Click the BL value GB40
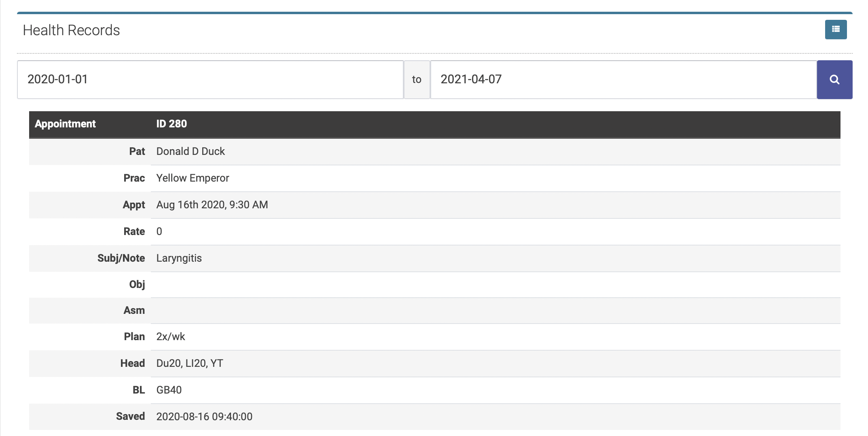Screen dimensions: 868x436 [x=169, y=390]
